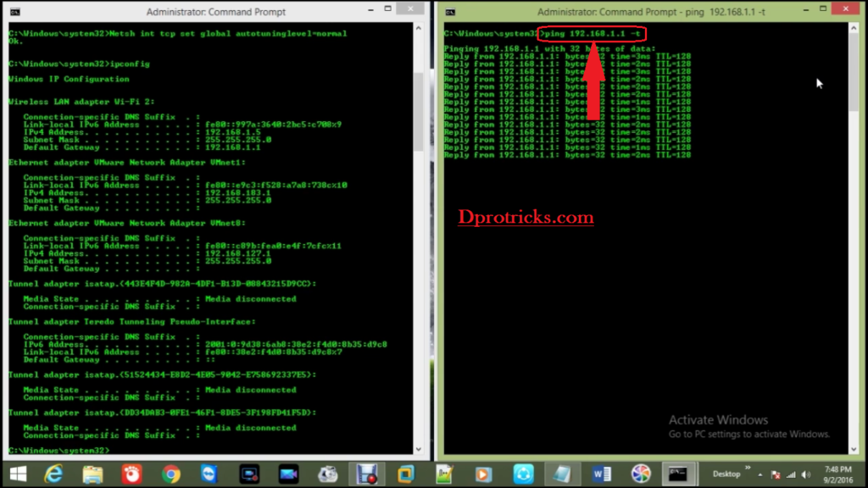868x488 pixels.
Task: Open the Windows Start button
Action: click(x=18, y=474)
